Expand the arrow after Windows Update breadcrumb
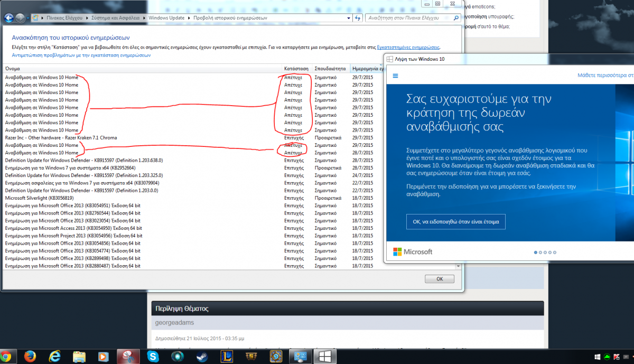Image resolution: width=634 pixels, height=364 pixels. click(x=189, y=18)
